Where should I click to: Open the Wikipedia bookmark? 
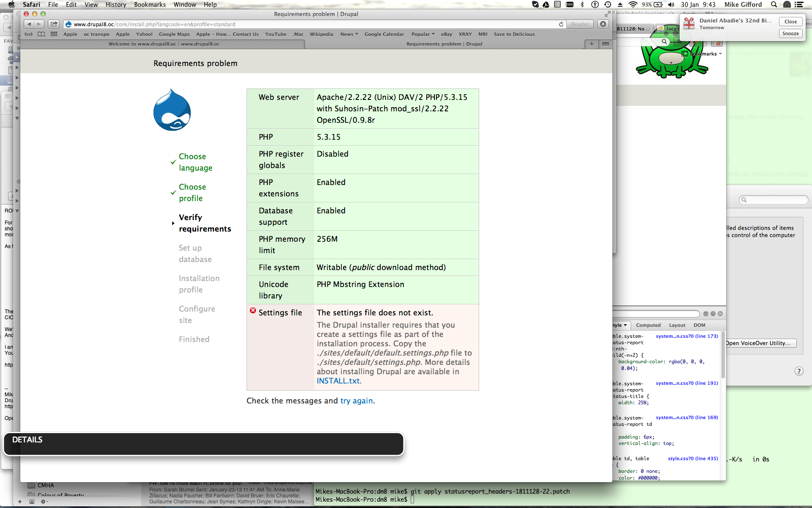click(x=321, y=34)
